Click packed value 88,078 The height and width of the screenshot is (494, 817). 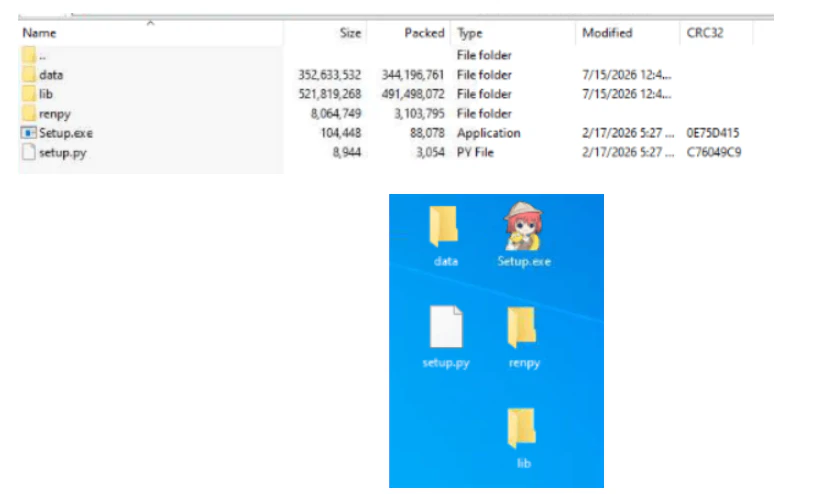point(427,133)
